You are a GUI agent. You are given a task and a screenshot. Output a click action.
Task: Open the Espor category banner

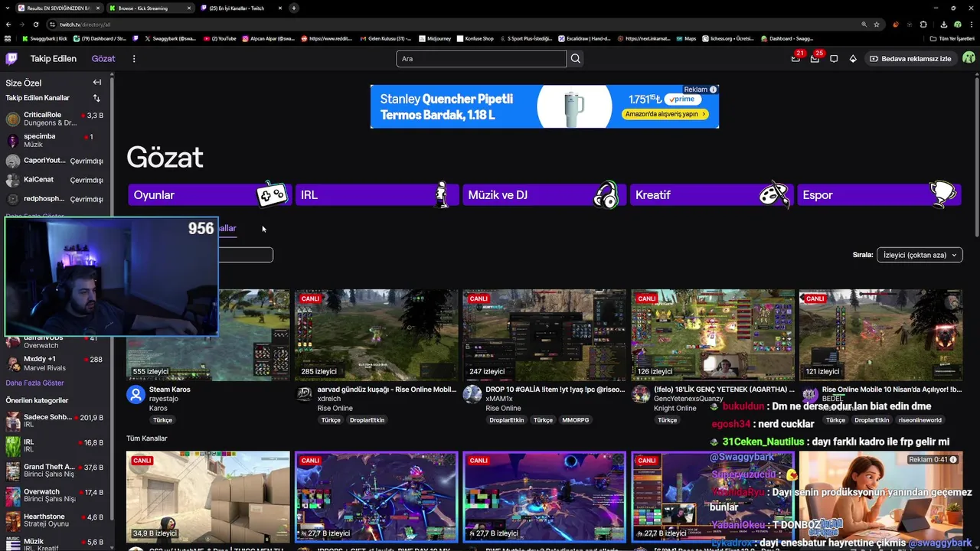click(x=879, y=195)
